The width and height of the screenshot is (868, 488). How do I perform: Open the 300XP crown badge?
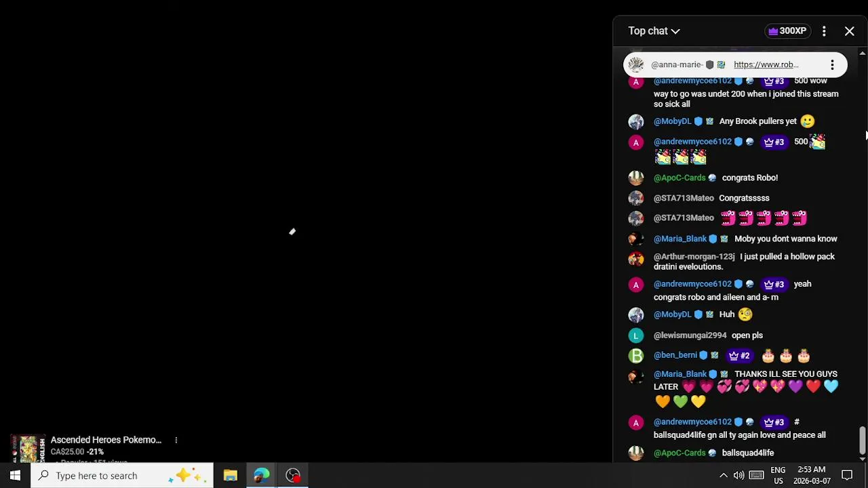pyautogui.click(x=787, y=30)
